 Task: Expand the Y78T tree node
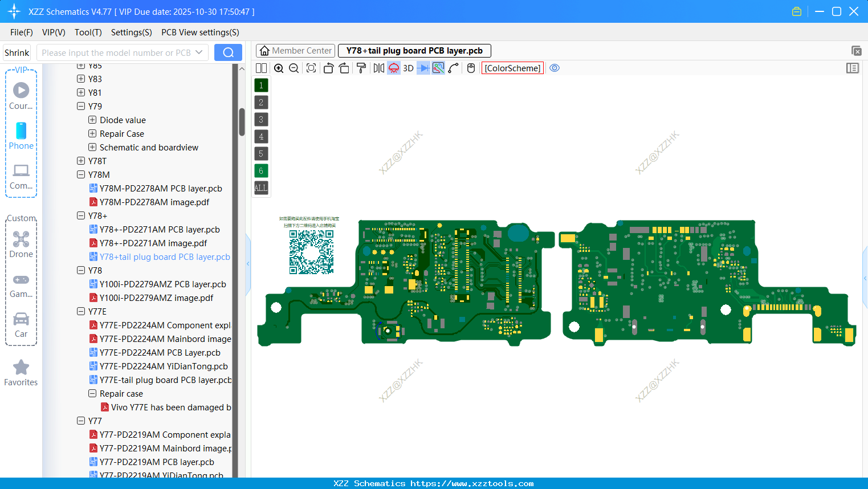click(x=81, y=161)
